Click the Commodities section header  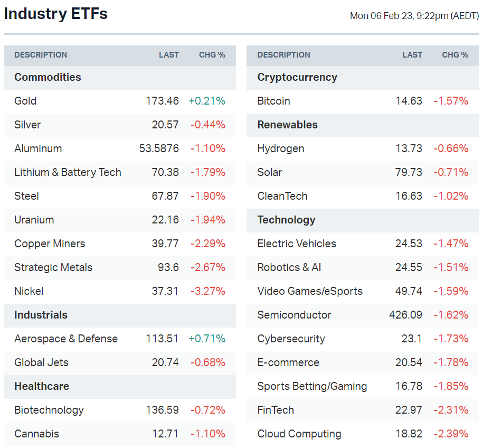click(48, 77)
